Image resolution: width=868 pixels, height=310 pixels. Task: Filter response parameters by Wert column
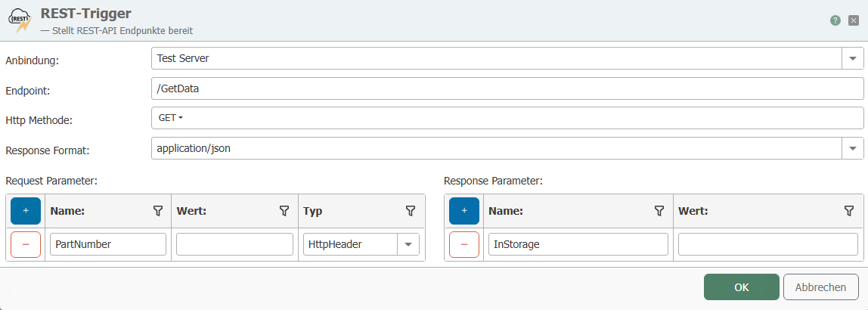pyautogui.click(x=848, y=211)
